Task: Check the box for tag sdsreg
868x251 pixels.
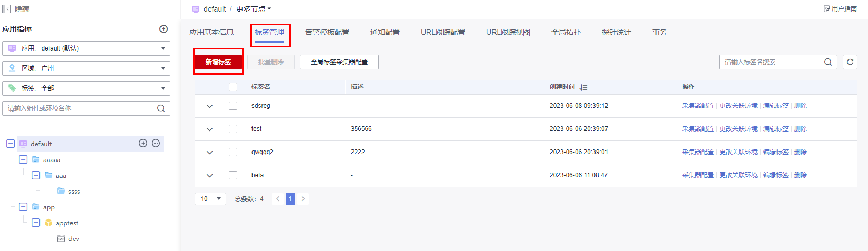Action: pyautogui.click(x=233, y=106)
